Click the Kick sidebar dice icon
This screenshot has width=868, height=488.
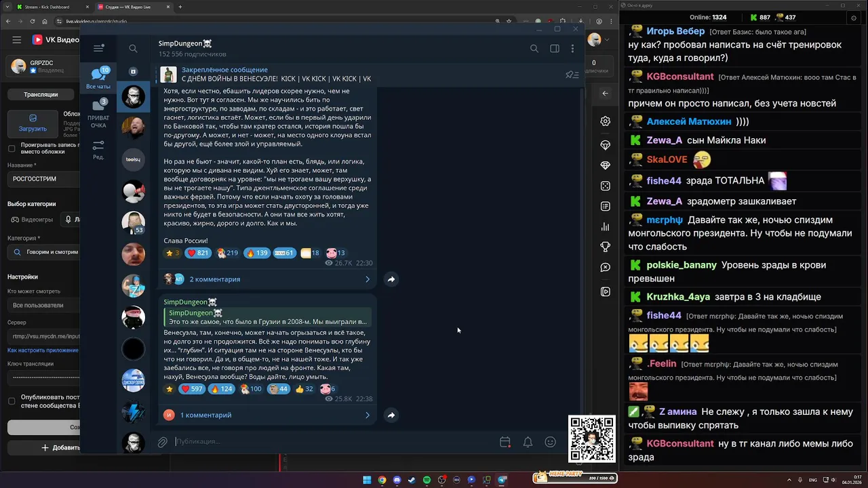point(606,186)
